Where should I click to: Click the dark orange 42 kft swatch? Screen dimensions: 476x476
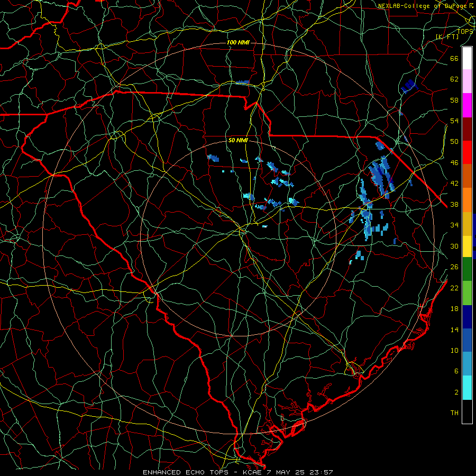click(467, 176)
